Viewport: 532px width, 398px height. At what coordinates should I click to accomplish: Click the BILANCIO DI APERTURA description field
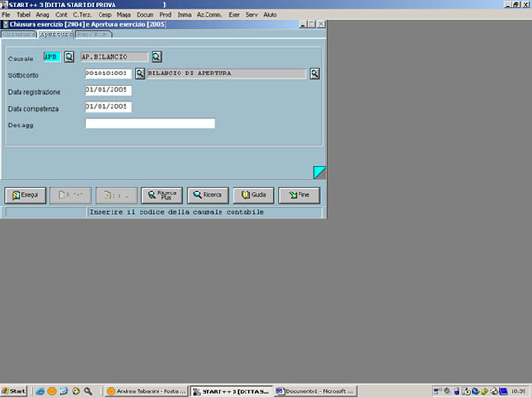[226, 73]
